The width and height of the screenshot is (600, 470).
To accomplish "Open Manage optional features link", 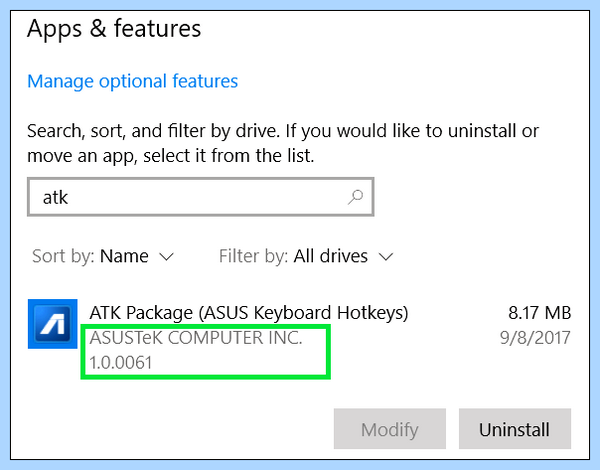I will pos(132,81).
